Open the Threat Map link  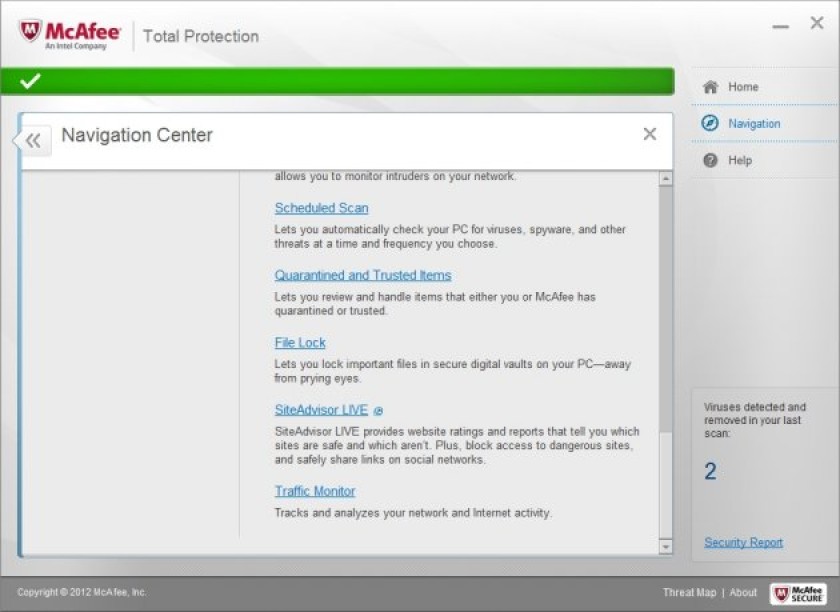coord(689,592)
